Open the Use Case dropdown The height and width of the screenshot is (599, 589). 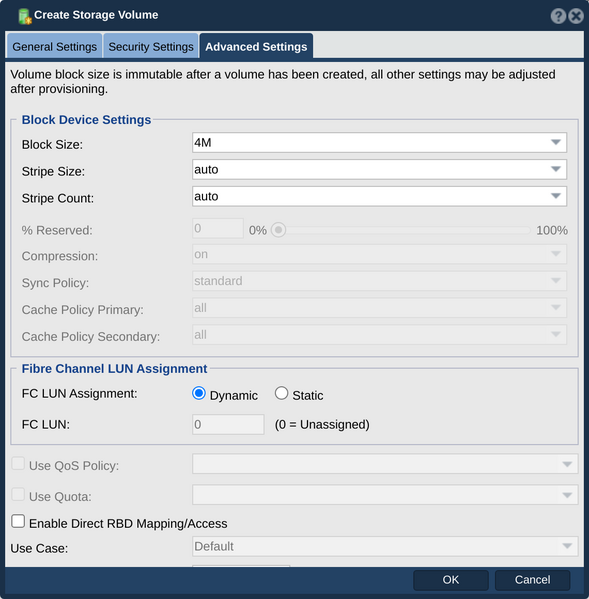coord(385,546)
